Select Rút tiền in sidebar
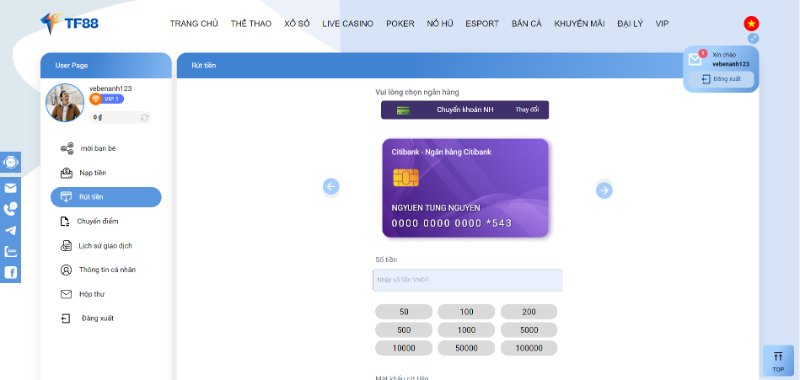Image resolution: width=800 pixels, height=380 pixels. click(x=106, y=197)
